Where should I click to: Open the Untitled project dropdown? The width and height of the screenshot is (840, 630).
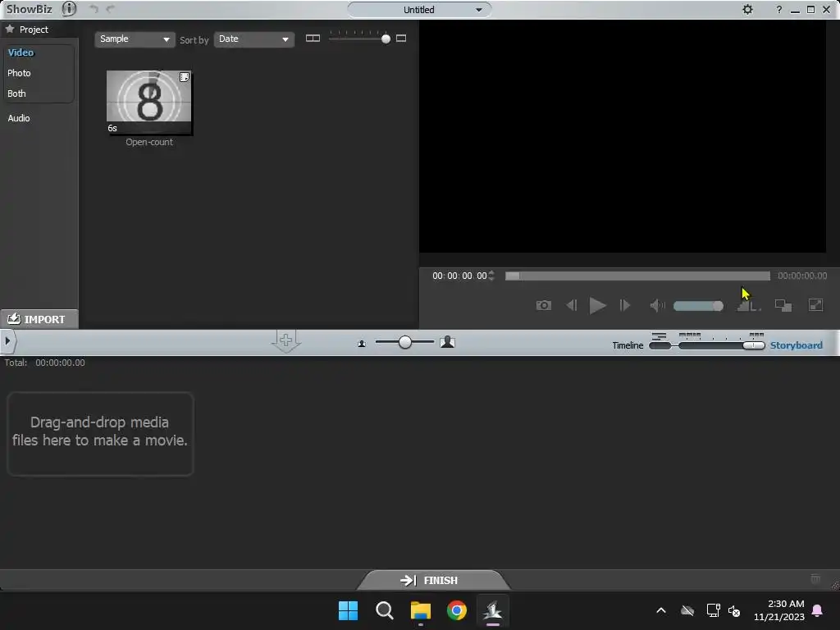pos(419,10)
